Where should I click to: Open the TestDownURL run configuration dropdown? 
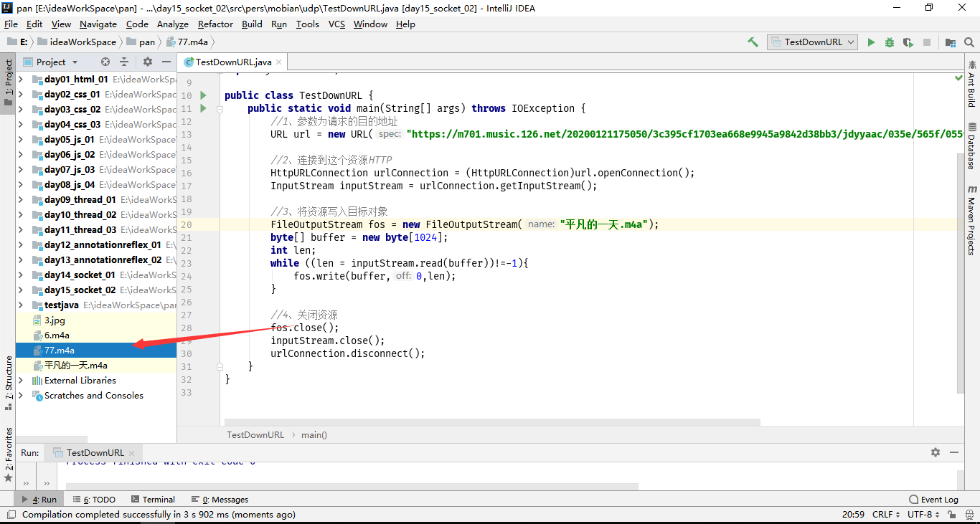coord(812,42)
